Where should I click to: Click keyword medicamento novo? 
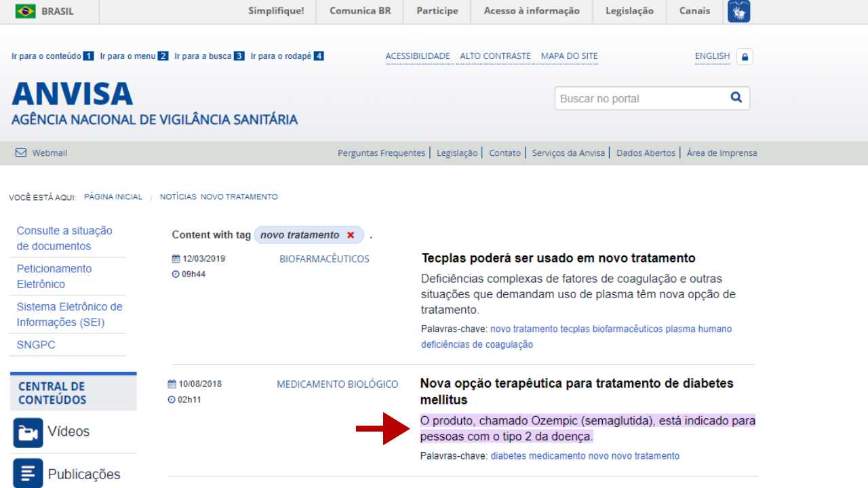tap(569, 456)
